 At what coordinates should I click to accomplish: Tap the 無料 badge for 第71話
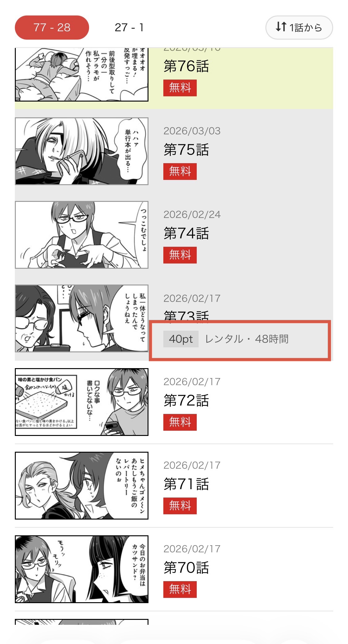(180, 506)
